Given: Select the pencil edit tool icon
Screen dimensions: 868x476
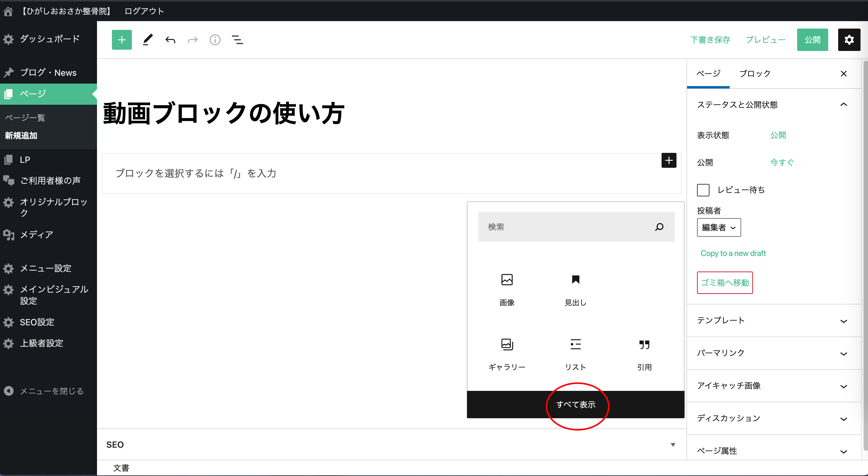Looking at the screenshot, I should 147,40.
